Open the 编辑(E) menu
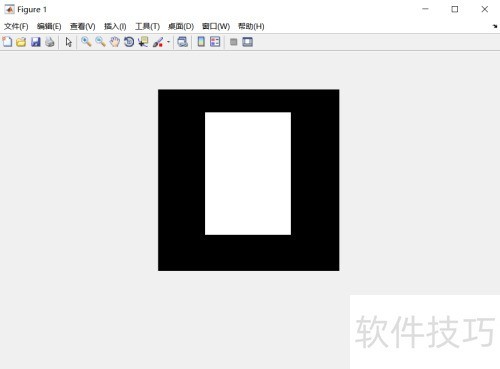The width and height of the screenshot is (500, 369). coord(49,26)
